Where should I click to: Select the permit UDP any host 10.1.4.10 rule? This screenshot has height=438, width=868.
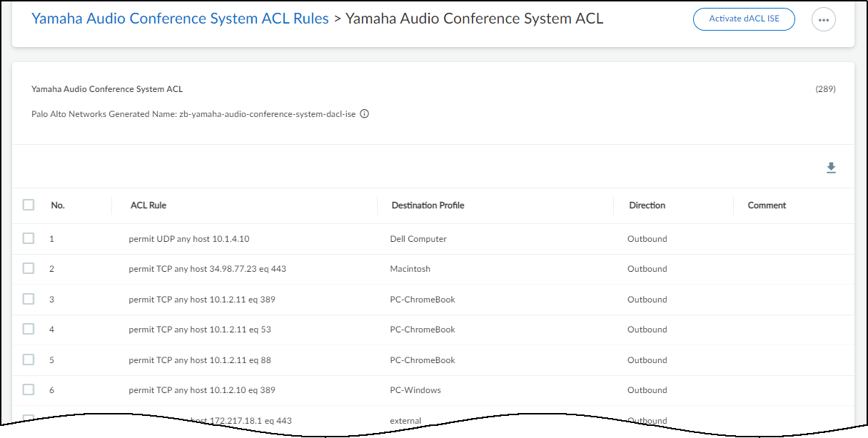pos(189,239)
